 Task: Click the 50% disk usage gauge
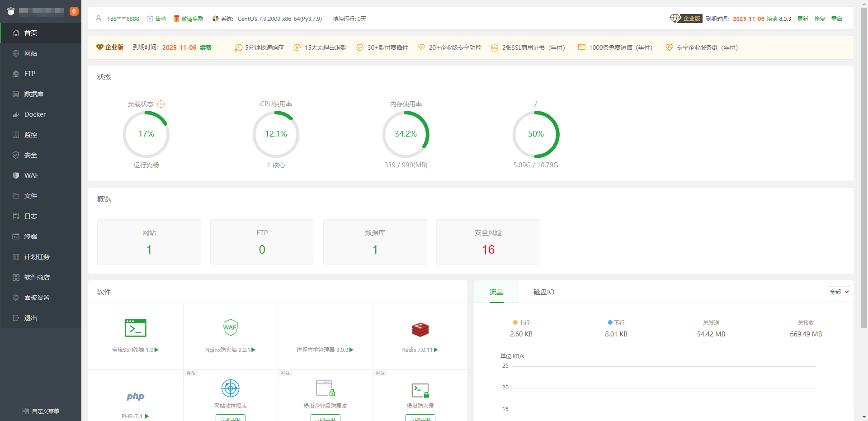point(536,134)
